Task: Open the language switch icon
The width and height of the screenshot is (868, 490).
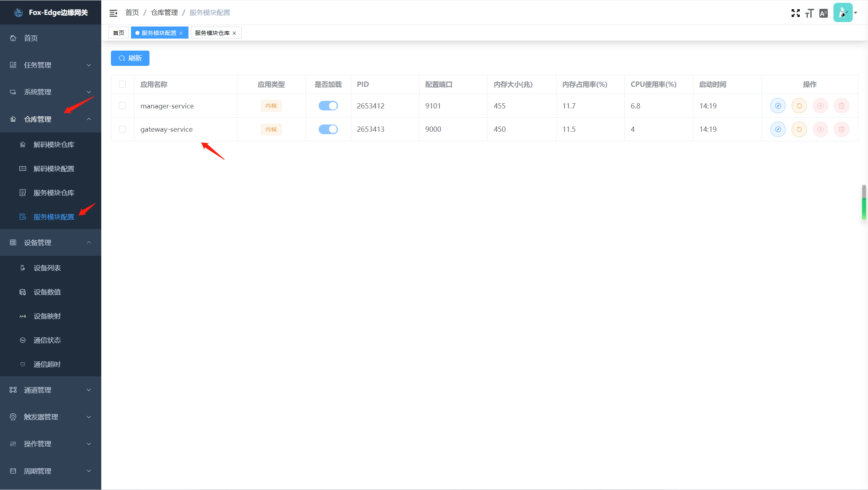Action: pyautogui.click(x=823, y=13)
